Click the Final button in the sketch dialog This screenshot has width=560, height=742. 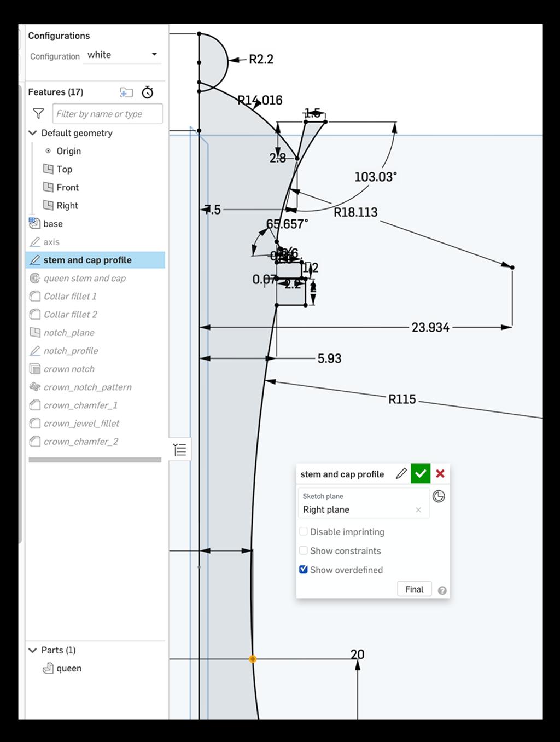click(414, 589)
